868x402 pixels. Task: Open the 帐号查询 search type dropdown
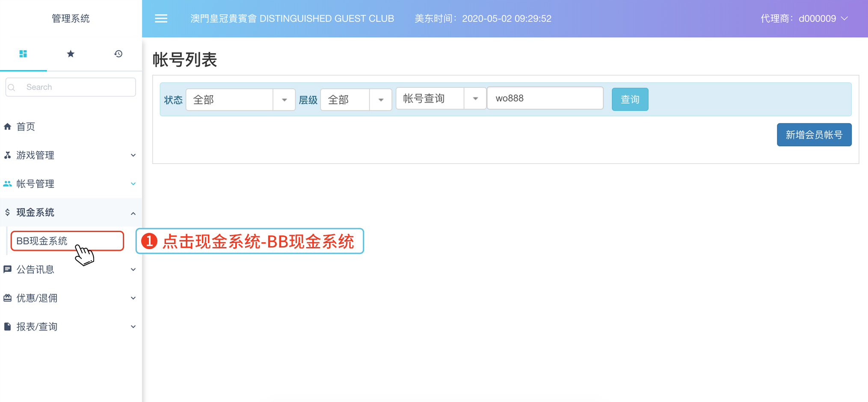(x=441, y=98)
